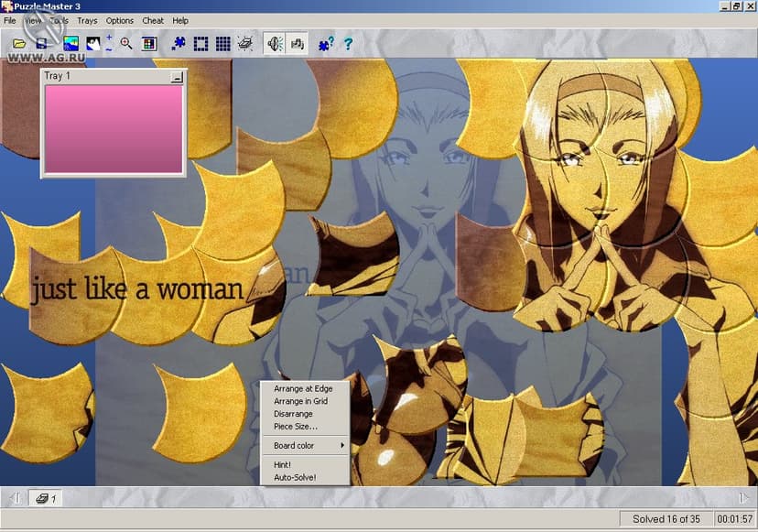
Task: Open the Help menu
Action: click(x=180, y=21)
